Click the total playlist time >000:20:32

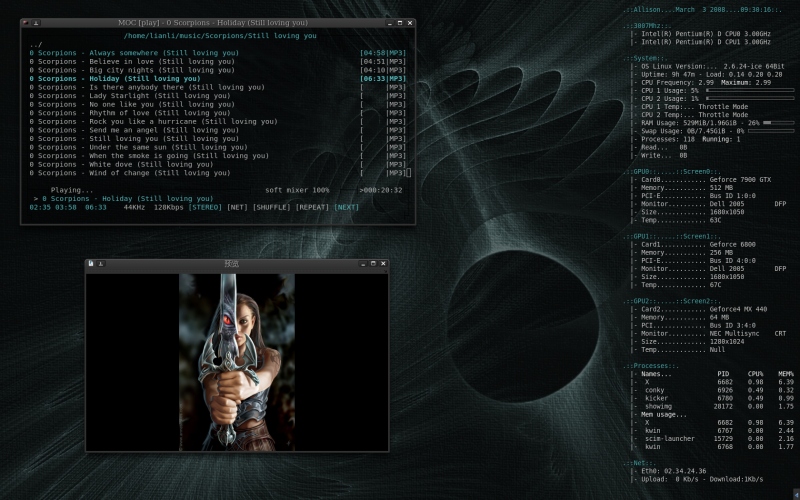tap(381, 190)
